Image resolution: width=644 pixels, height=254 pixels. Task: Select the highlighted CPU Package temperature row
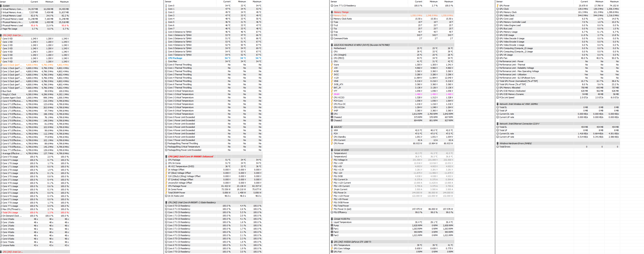[175, 58]
